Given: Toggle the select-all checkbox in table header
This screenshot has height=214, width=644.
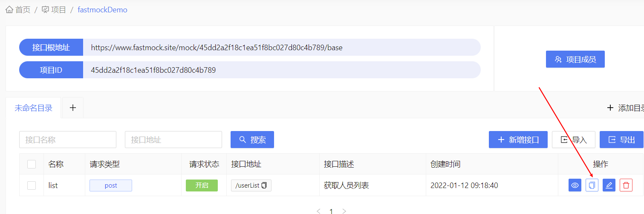Looking at the screenshot, I should 32,164.
